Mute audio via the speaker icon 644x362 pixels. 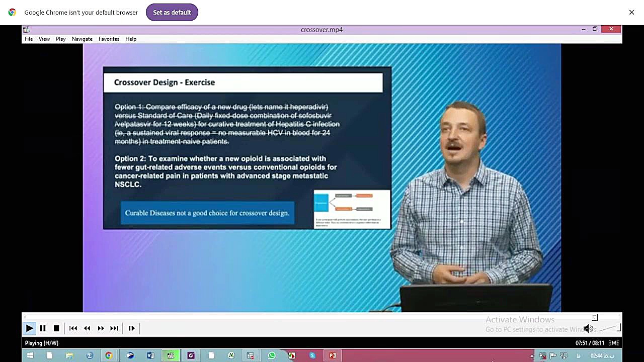click(x=588, y=329)
